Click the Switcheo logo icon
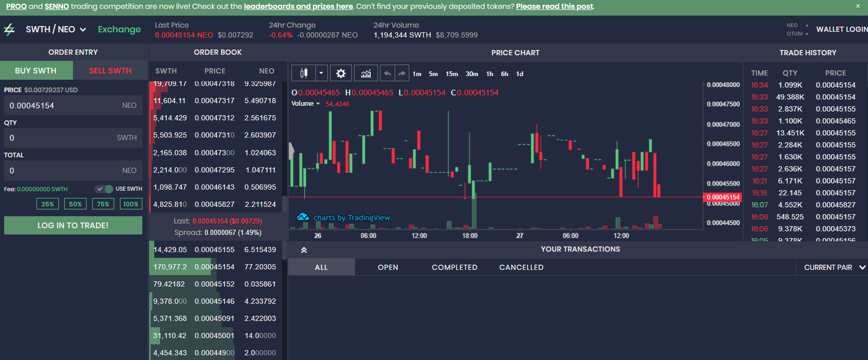Viewport: 868px width, 360px height. coord(9,30)
